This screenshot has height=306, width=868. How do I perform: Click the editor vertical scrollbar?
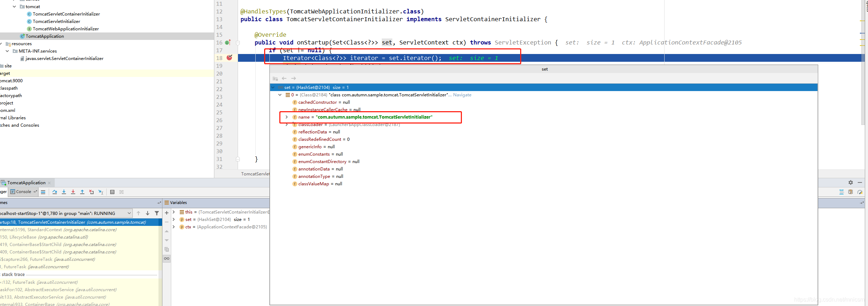coord(863,62)
